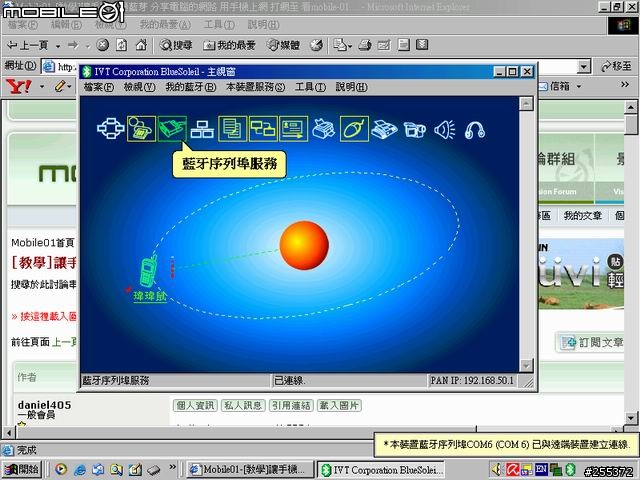Screen dimensions: 640x480
Task: Click the Bluetooth Fax service icon
Action: click(384, 129)
